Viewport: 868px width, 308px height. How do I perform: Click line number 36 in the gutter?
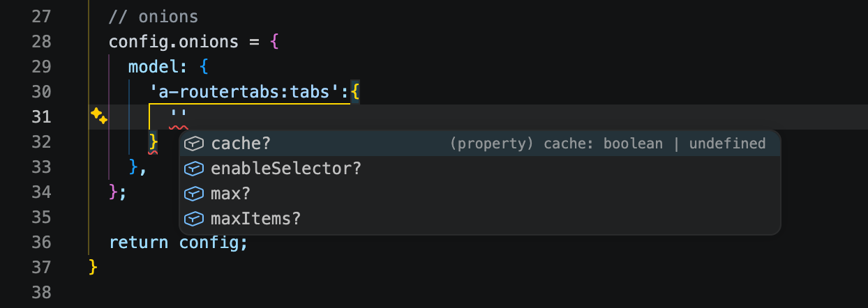pos(42,242)
